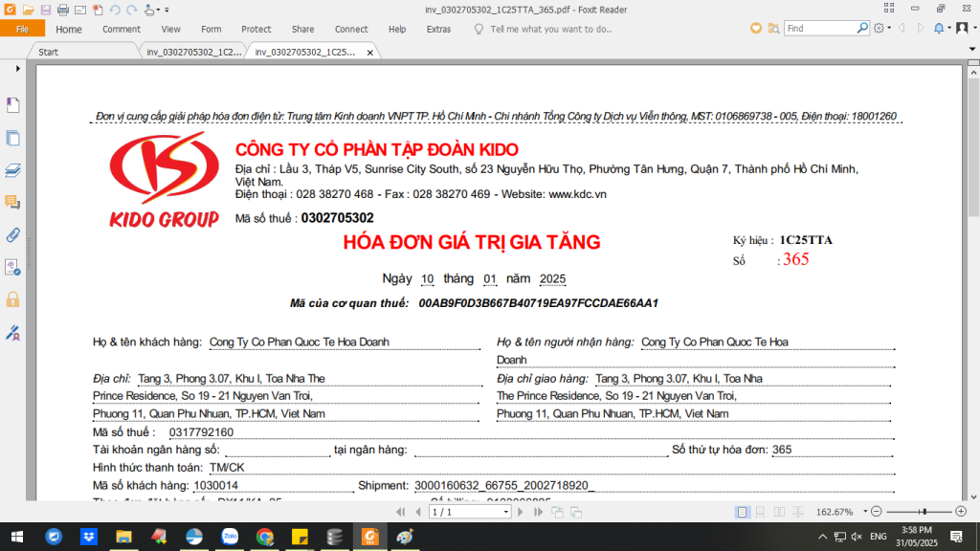
Task: Open the notifications bell icon
Action: click(x=942, y=28)
